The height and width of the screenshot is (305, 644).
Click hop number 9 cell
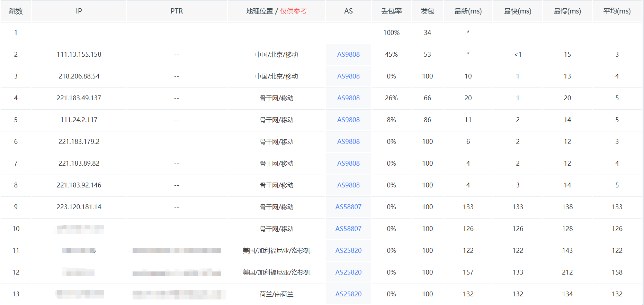(x=16, y=207)
